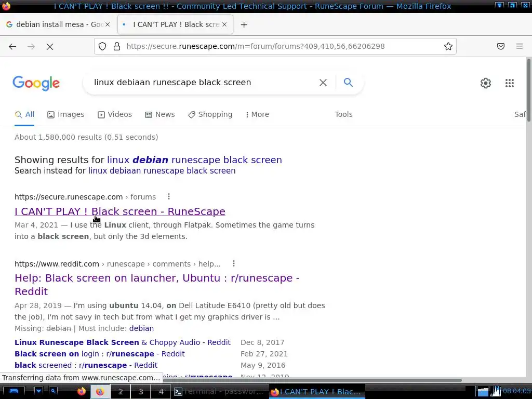Click the https://www.reddit.com › runescape breadcrumb
This screenshot has height=399, width=532.
click(117, 264)
